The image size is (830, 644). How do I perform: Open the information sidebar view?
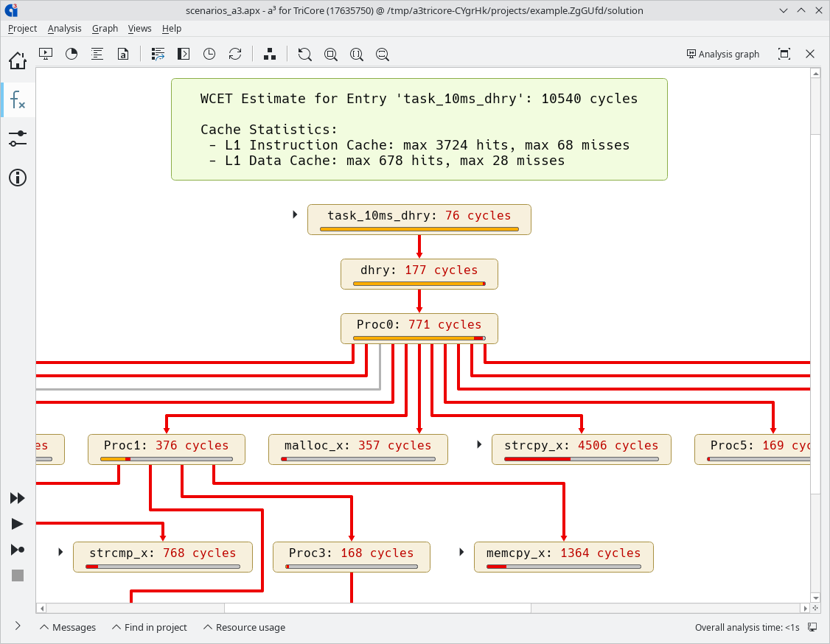(18, 178)
